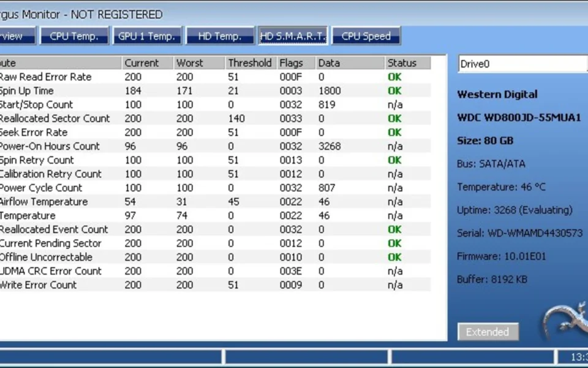588x368 pixels.
Task: Select the Spin Up Time row
Action: pyautogui.click(x=215, y=91)
